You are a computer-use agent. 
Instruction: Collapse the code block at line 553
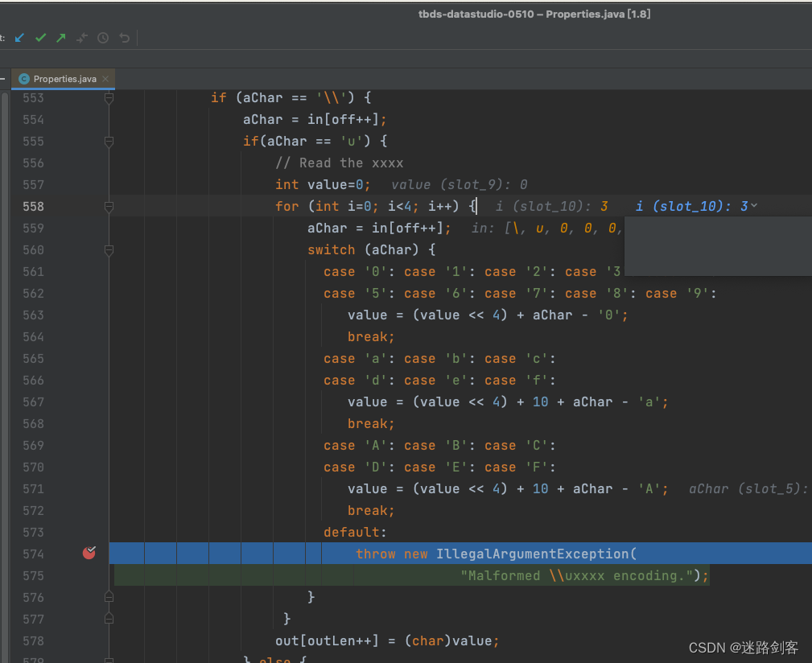click(109, 98)
